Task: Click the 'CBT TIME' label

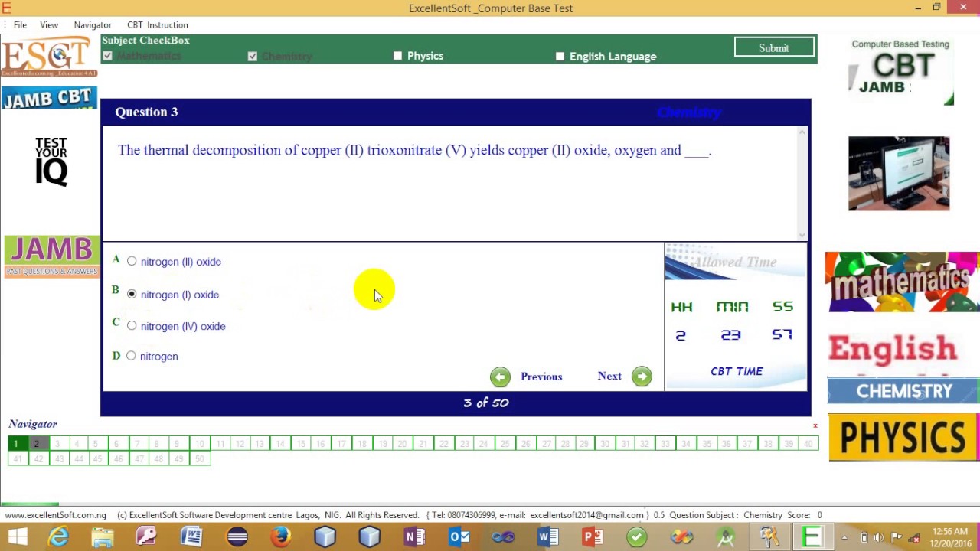Action: click(x=737, y=371)
